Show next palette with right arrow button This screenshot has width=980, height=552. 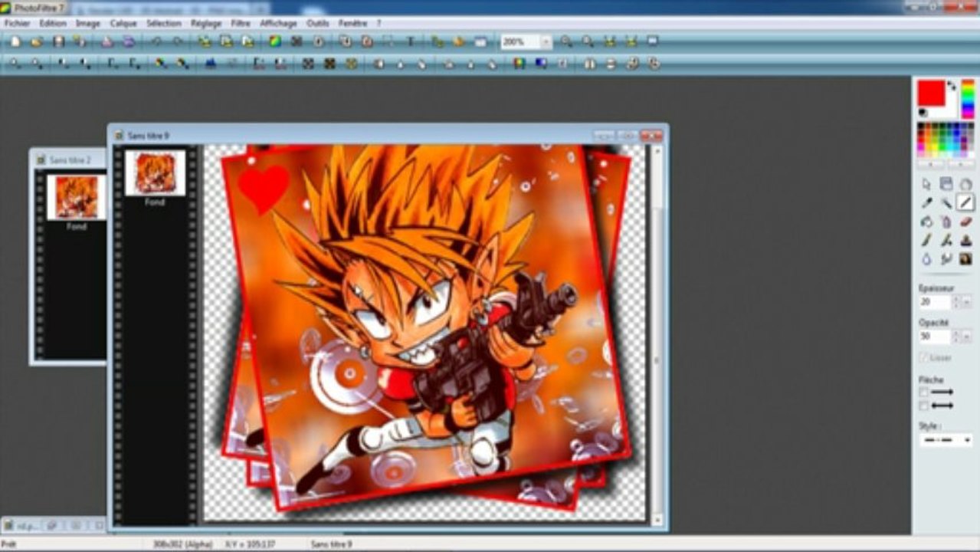coord(960,163)
